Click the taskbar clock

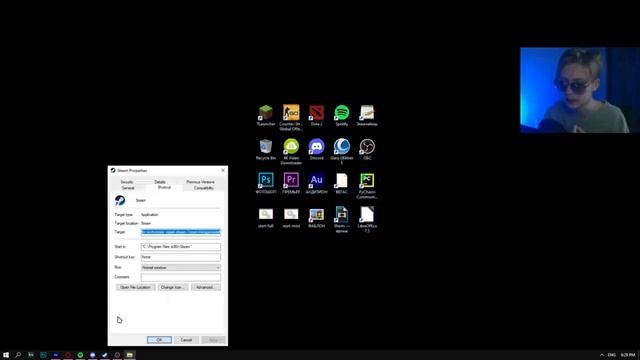(x=628, y=355)
